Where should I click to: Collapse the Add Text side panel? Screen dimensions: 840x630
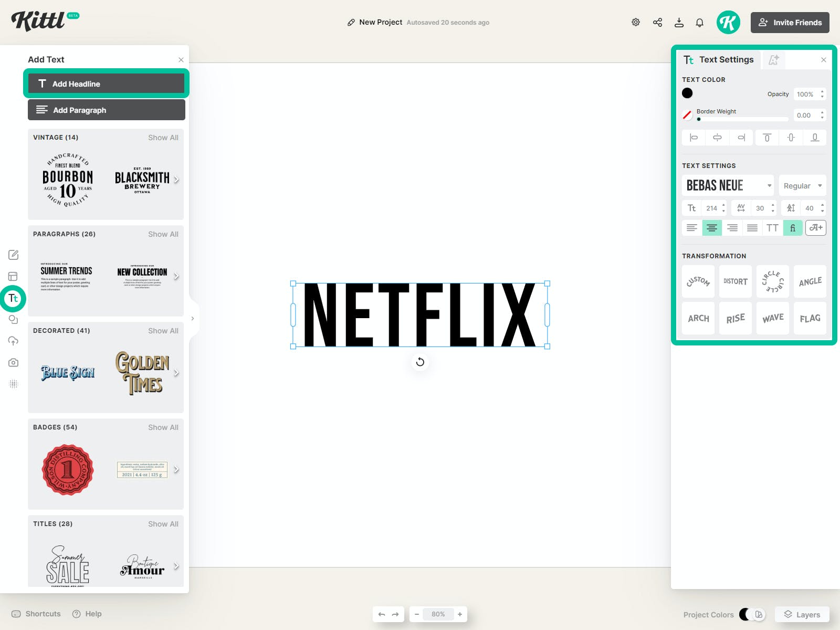point(193,318)
